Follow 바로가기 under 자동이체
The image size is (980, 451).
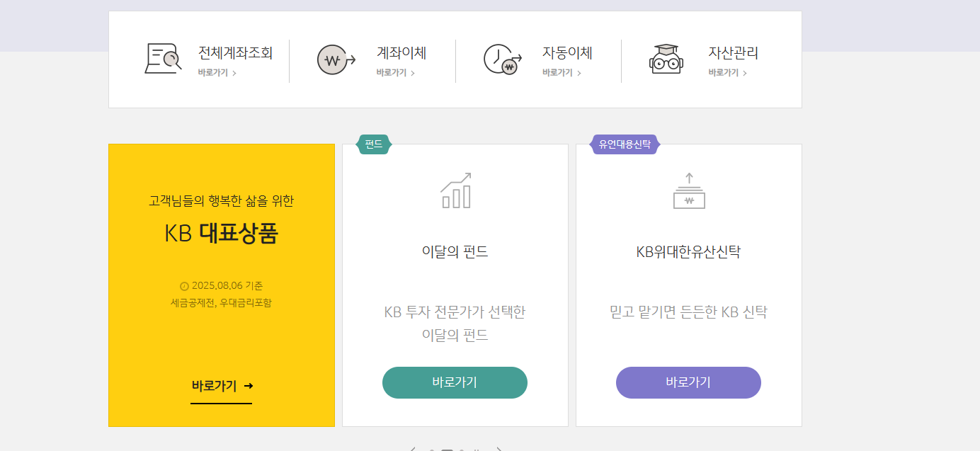click(562, 72)
